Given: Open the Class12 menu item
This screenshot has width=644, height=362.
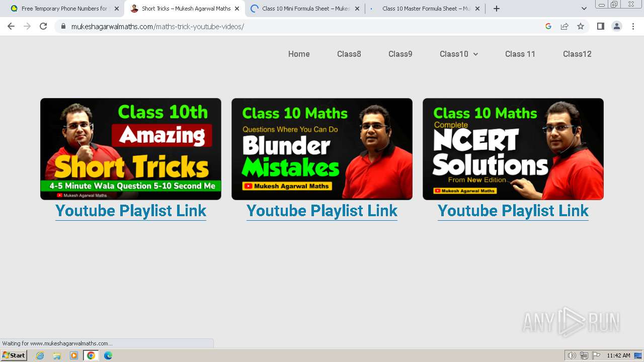Looking at the screenshot, I should click(x=577, y=54).
